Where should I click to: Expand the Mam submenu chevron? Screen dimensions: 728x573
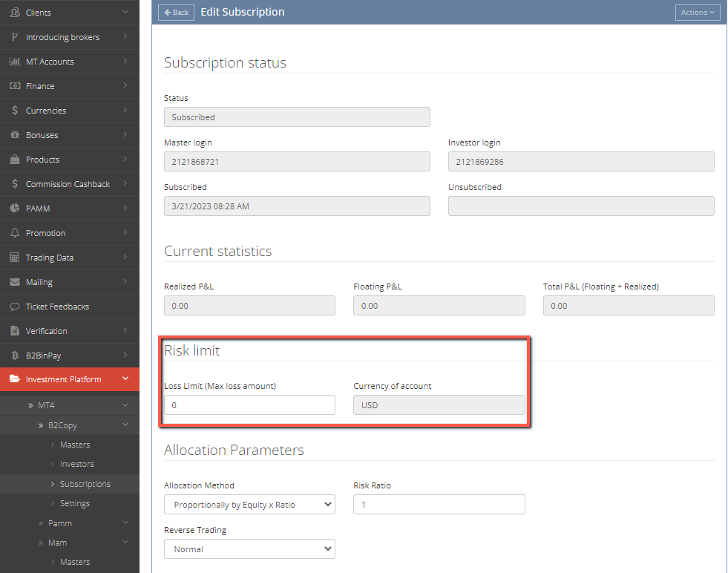click(x=125, y=542)
